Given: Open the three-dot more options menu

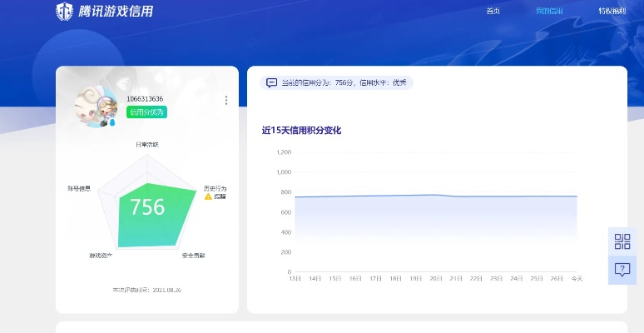Looking at the screenshot, I should coord(226,100).
